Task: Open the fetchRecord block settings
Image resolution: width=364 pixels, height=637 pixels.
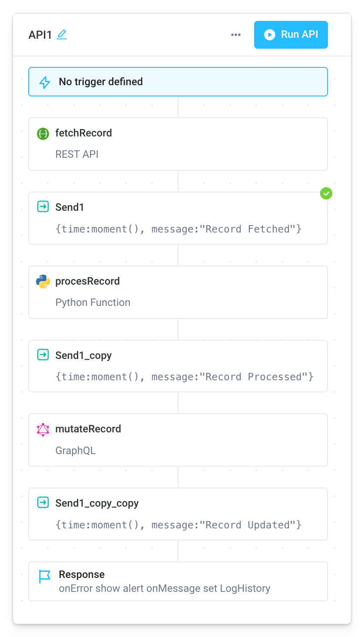Action: coord(178,144)
